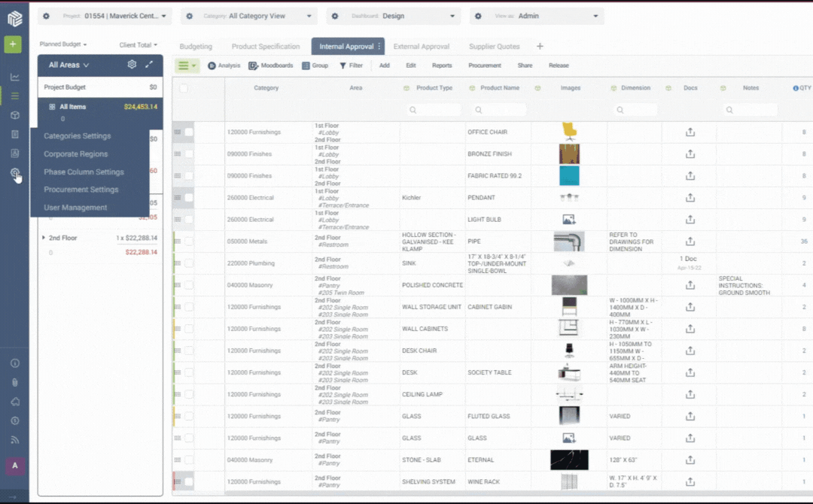Click the Release button
This screenshot has width=813, height=504.
pos(559,65)
